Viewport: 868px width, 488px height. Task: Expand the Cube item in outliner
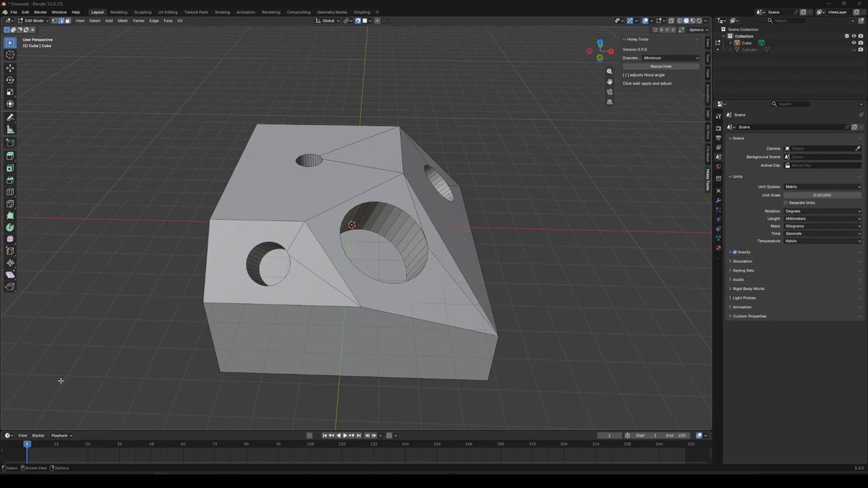pos(730,43)
